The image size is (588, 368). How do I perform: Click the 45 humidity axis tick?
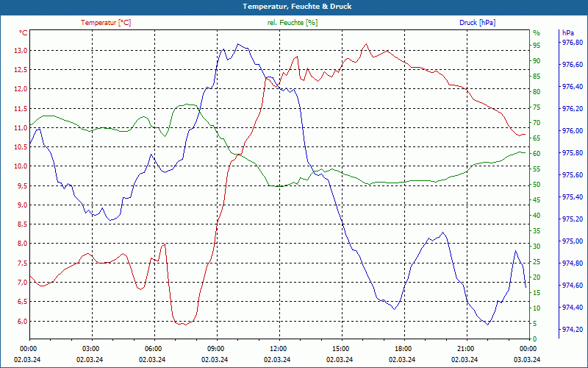point(537,200)
